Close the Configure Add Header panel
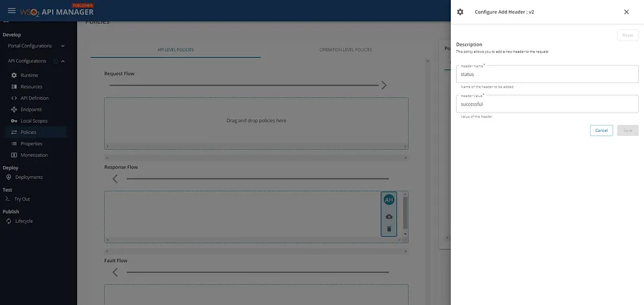Image resolution: width=644 pixels, height=305 pixels. (x=627, y=12)
